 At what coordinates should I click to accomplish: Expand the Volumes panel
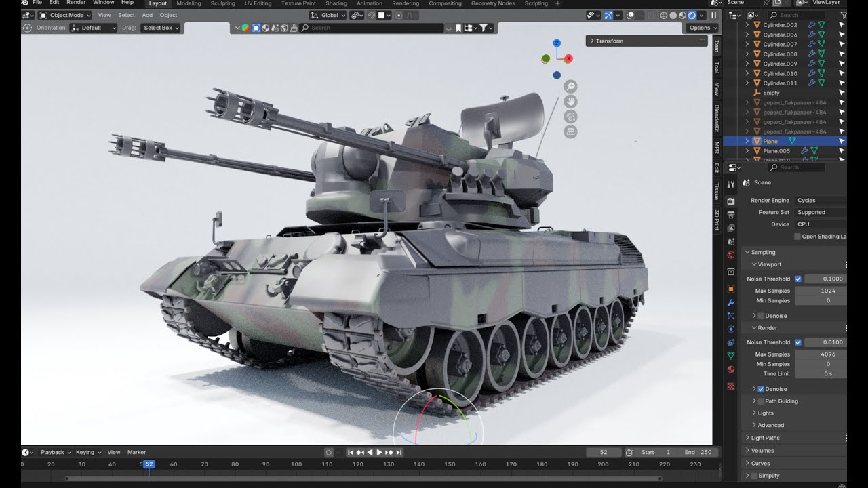793,451
